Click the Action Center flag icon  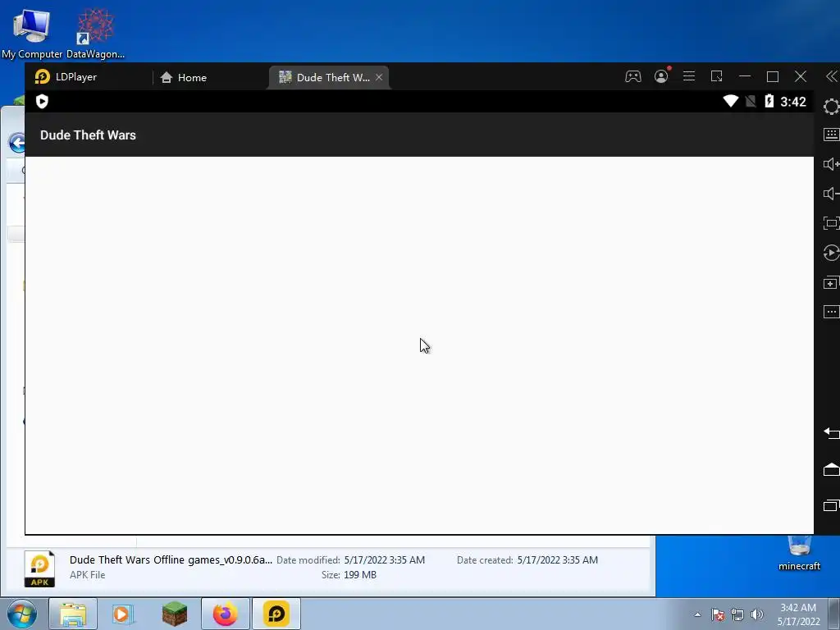(718, 614)
